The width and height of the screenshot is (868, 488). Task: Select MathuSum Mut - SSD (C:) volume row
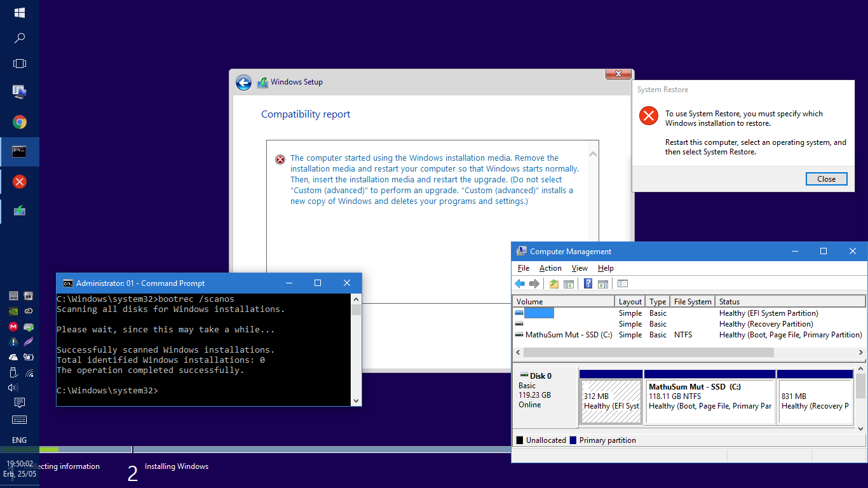[x=689, y=335]
